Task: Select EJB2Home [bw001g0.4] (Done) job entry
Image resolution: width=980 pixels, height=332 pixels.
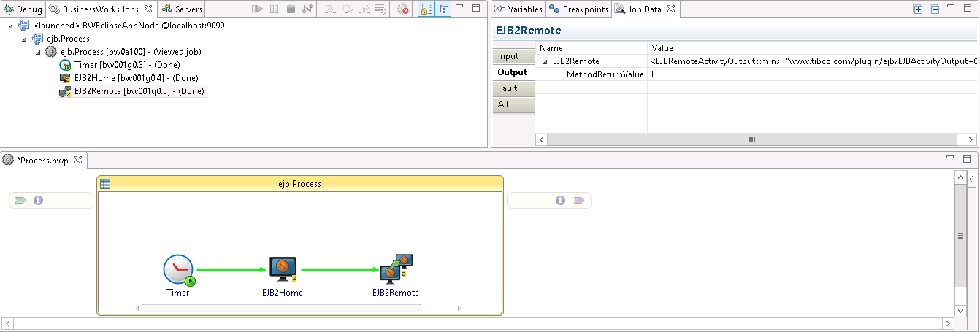Action: [x=129, y=78]
